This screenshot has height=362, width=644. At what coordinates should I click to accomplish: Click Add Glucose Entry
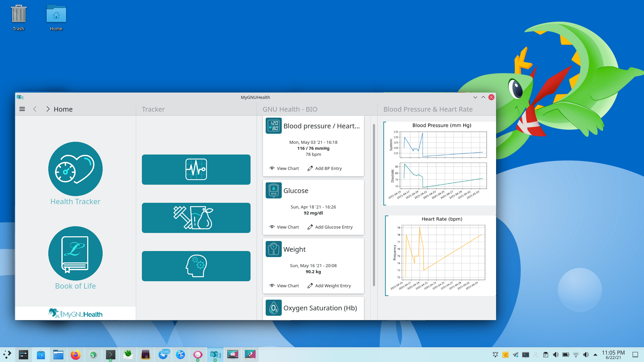(x=330, y=227)
